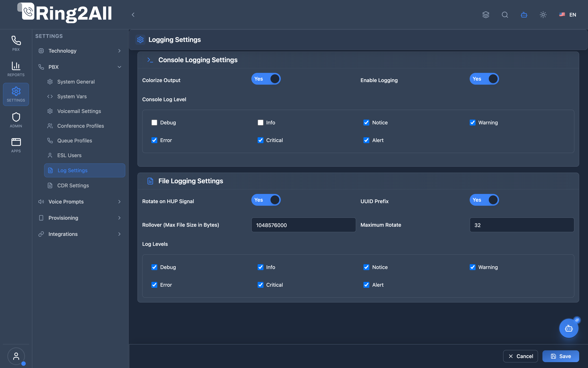Viewport: 588px width, 368px height.
Task: Expand the Provisioning group
Action: tap(80, 218)
